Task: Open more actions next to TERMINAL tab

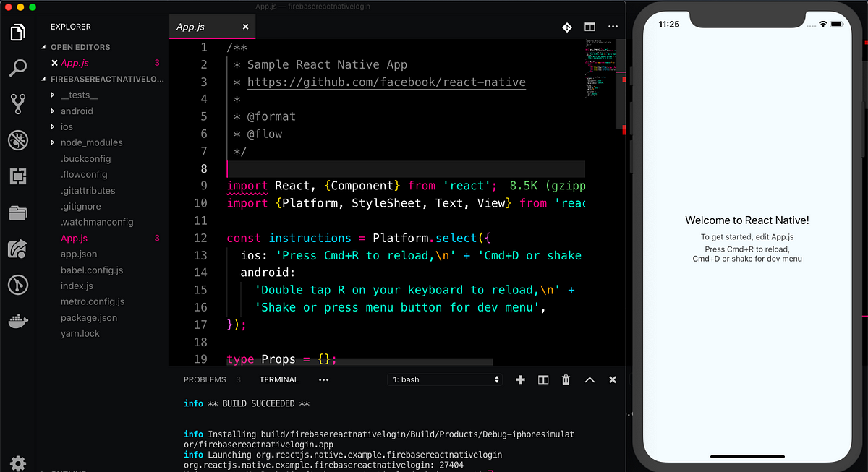Action: (323, 379)
